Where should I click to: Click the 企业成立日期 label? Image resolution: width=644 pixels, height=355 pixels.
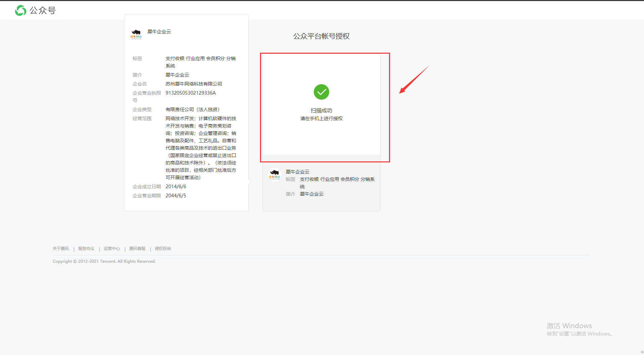click(147, 187)
